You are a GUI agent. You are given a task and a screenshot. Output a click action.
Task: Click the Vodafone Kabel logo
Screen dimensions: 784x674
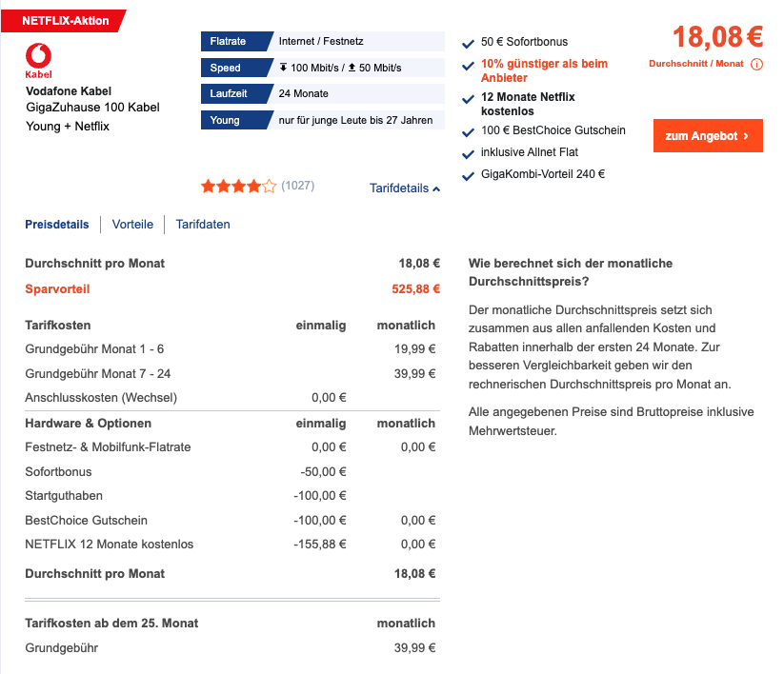38,59
